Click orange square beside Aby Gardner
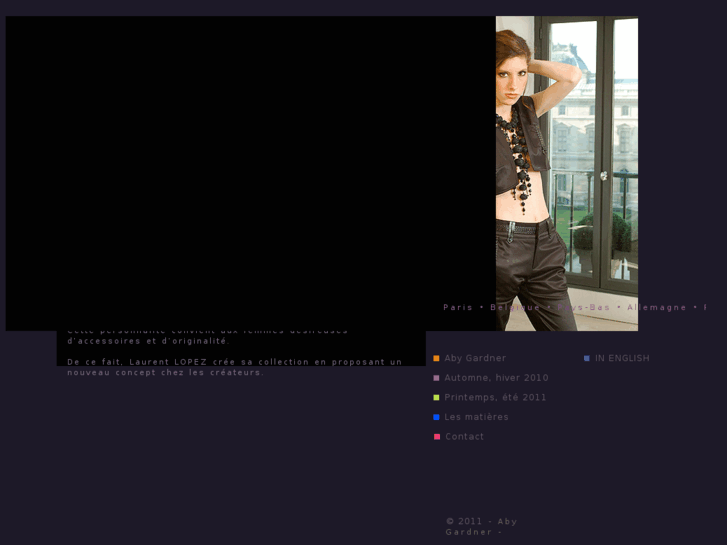The image size is (727, 545). (x=436, y=358)
